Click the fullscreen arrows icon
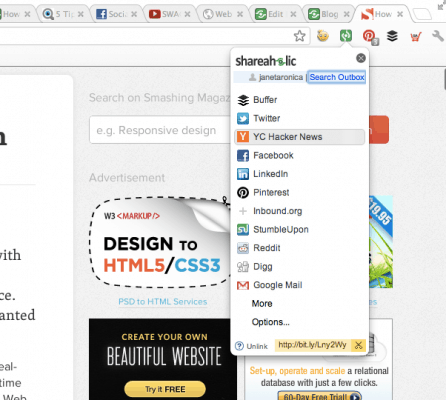Screen dimensions: 446x400 click(441, 5)
